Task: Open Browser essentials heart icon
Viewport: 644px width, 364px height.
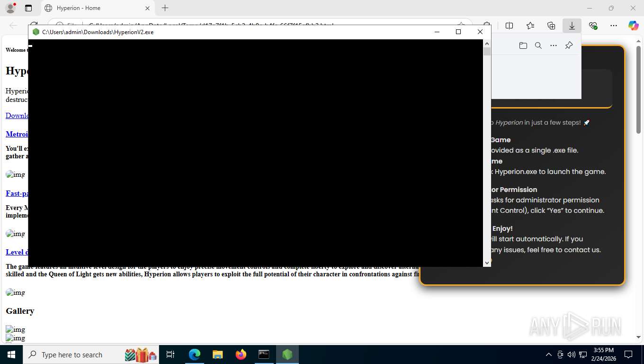Action: click(x=593, y=26)
